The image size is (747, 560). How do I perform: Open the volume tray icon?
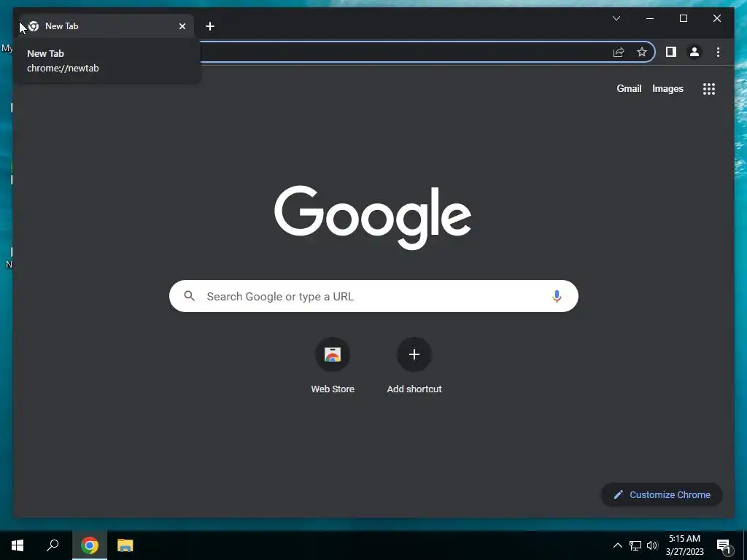pyautogui.click(x=652, y=545)
